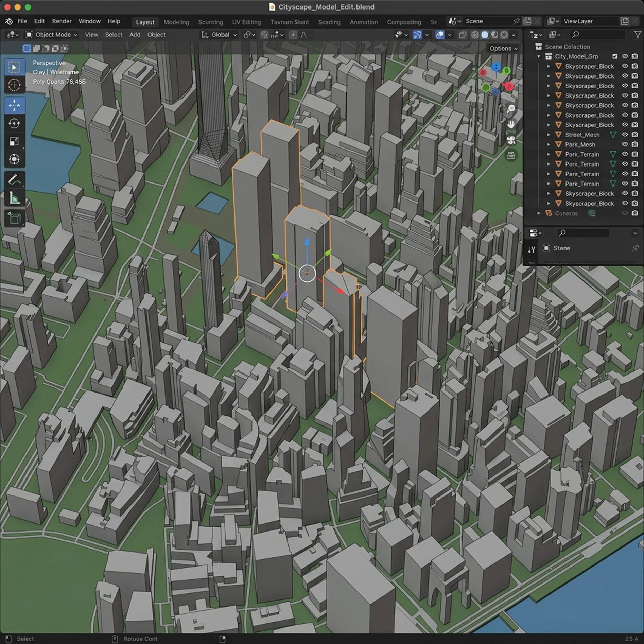Activate the Select Box tool
This screenshot has height=644, width=644.
(x=14, y=67)
